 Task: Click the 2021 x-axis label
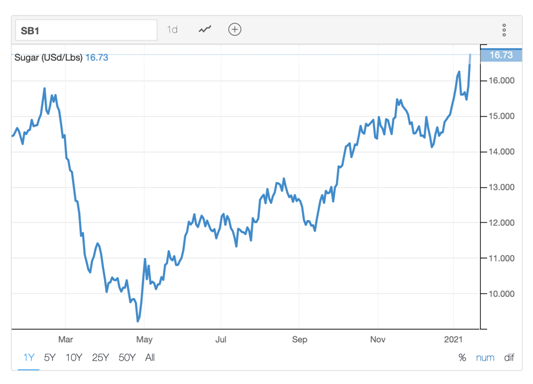coord(453,339)
